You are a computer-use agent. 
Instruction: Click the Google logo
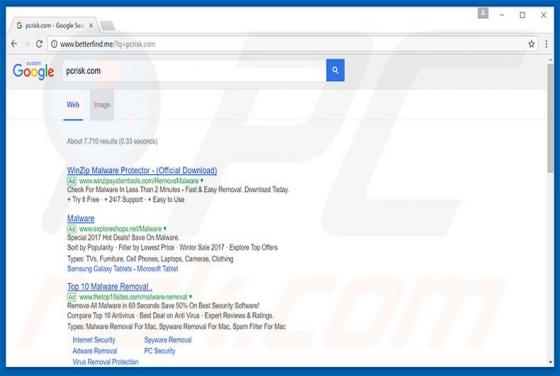click(x=33, y=71)
